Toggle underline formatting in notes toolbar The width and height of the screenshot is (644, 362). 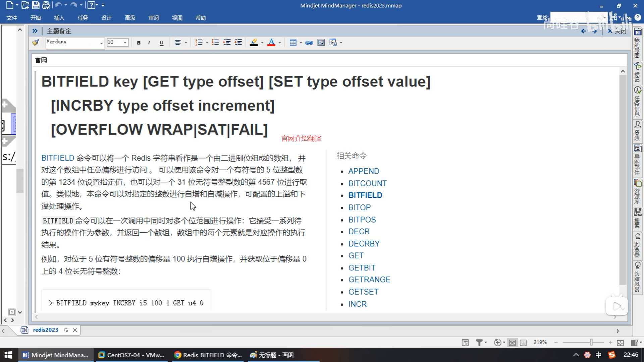coord(161,43)
